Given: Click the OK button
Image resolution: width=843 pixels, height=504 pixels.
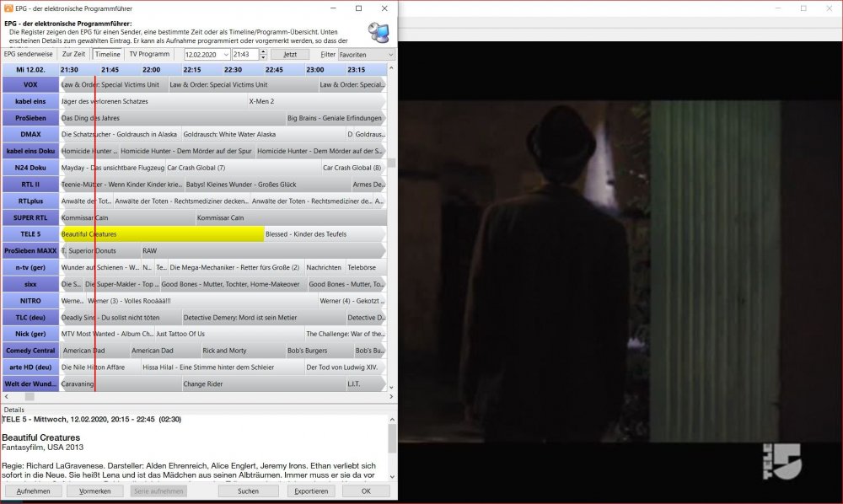Looking at the screenshot, I should pos(366,491).
